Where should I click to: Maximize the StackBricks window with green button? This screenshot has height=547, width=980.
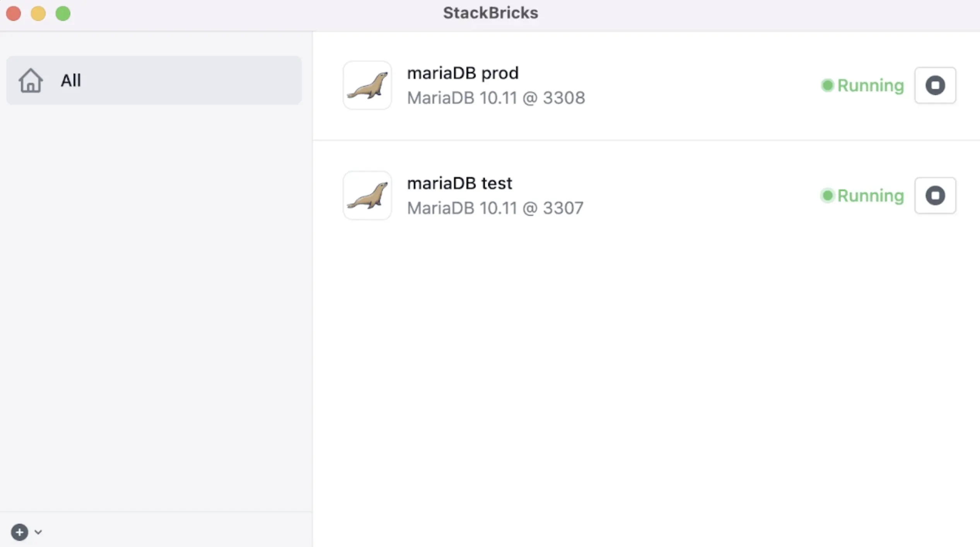tap(63, 14)
